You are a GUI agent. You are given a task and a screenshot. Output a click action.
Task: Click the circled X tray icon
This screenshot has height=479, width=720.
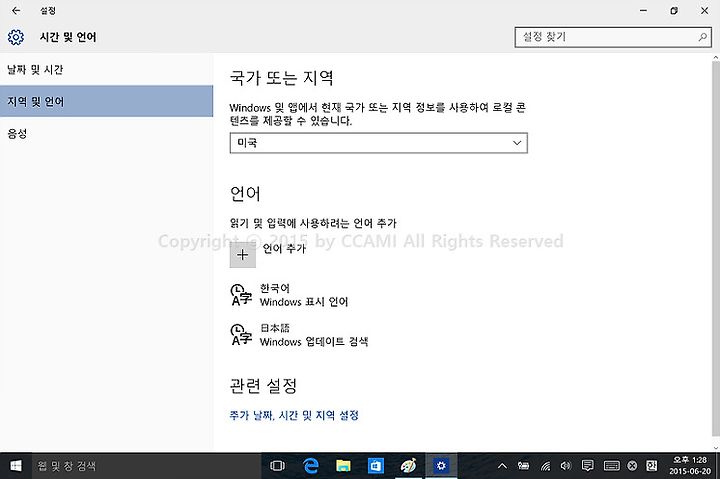coord(632,466)
